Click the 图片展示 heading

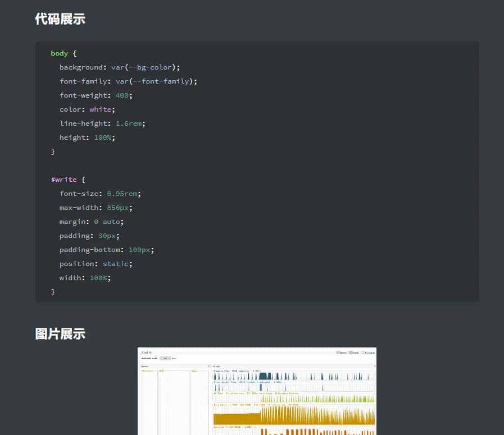60,334
